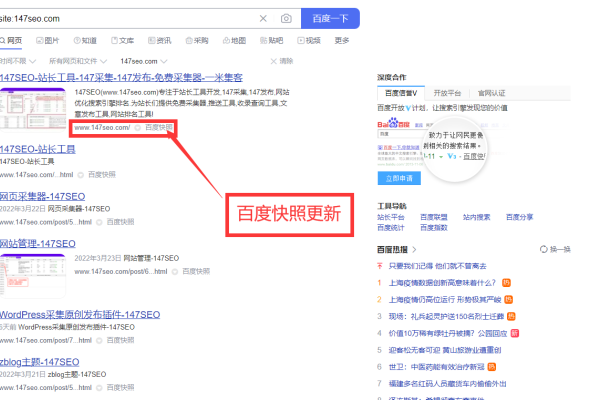Expand 百度热搜 with the chevron
The height and width of the screenshot is (400, 600).
(x=414, y=250)
